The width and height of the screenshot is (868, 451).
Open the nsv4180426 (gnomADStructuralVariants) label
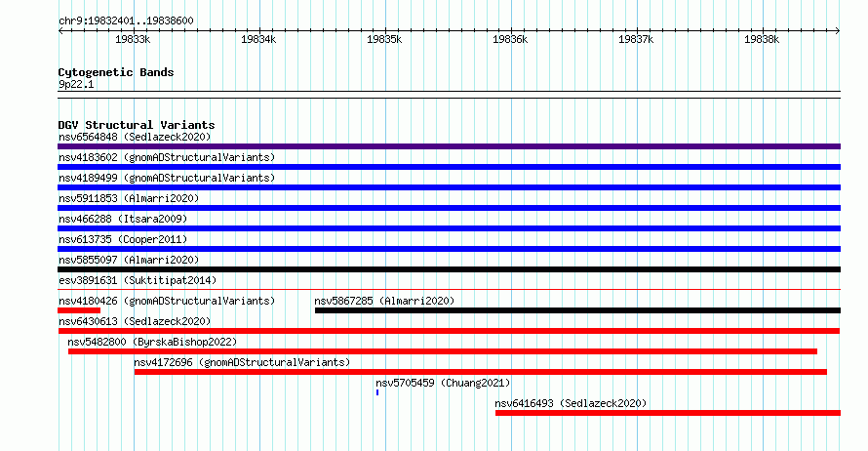pos(167,301)
